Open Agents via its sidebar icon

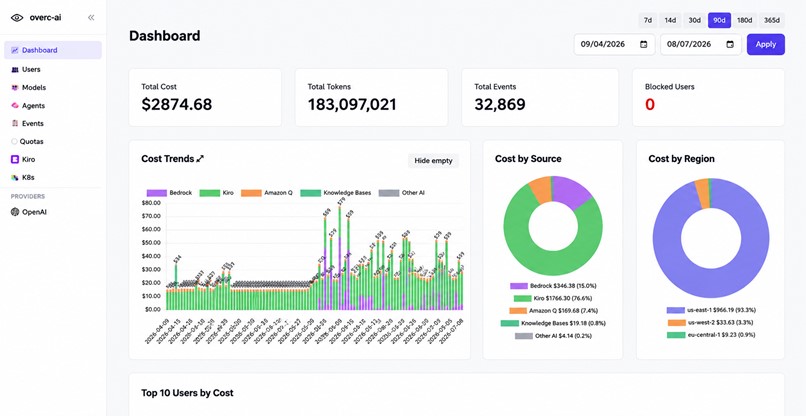click(x=15, y=105)
